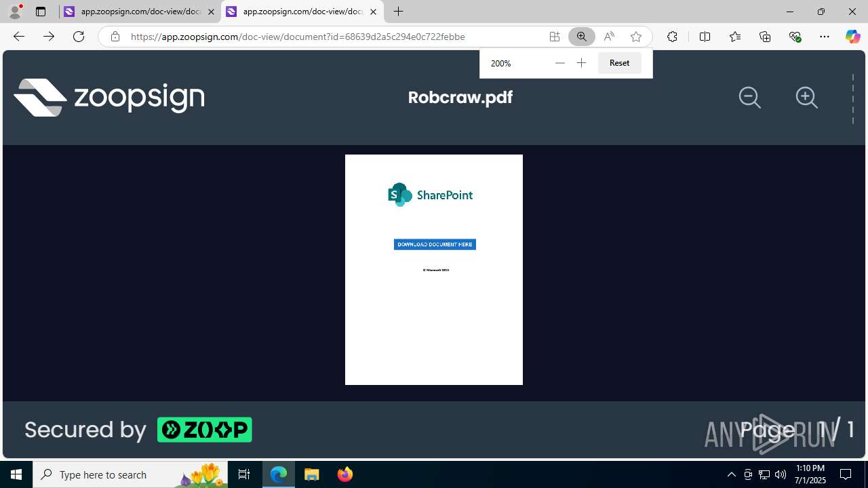Zoom out the document with the minus magnifier
The height and width of the screenshot is (488, 868).
(x=750, y=98)
